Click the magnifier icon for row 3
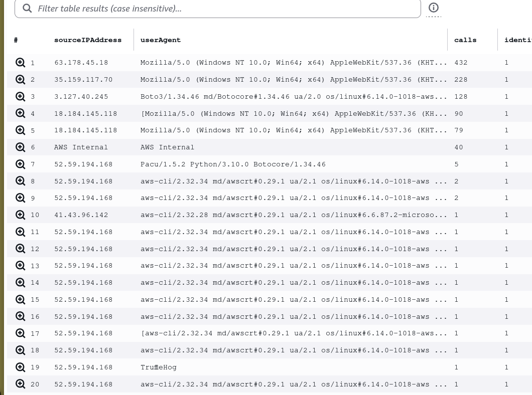The image size is (532, 395). [21, 96]
